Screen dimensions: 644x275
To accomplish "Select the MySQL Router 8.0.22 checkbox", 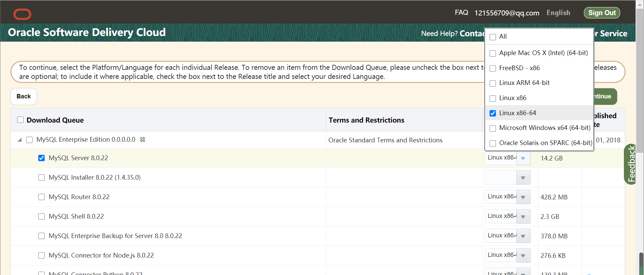I will [41, 197].
